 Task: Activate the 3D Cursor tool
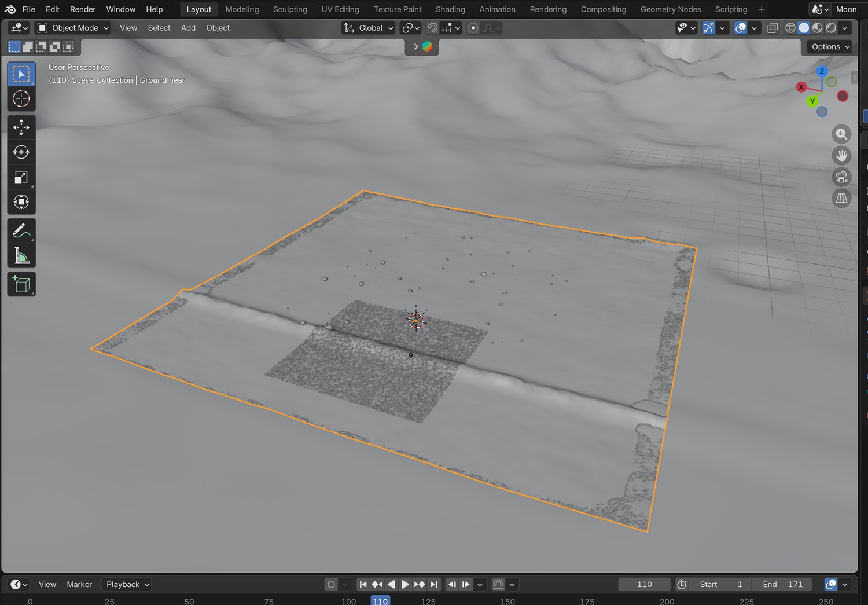coord(21,99)
